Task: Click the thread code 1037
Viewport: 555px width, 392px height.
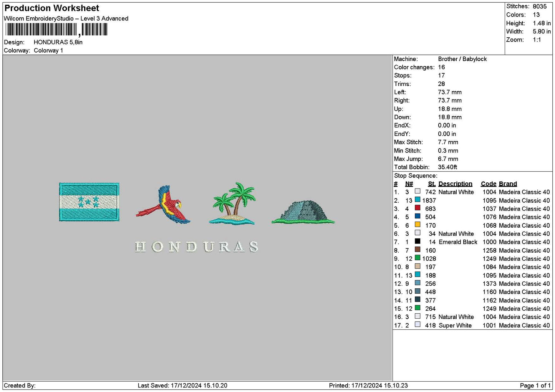Action: pyautogui.click(x=489, y=209)
